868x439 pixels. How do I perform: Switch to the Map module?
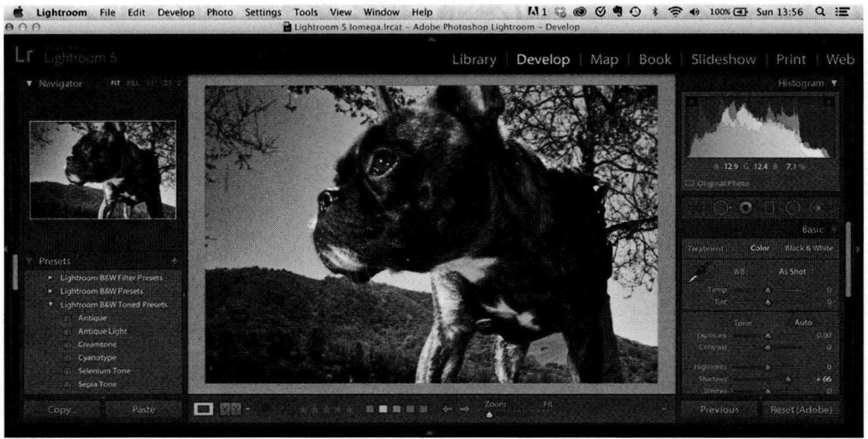[604, 59]
